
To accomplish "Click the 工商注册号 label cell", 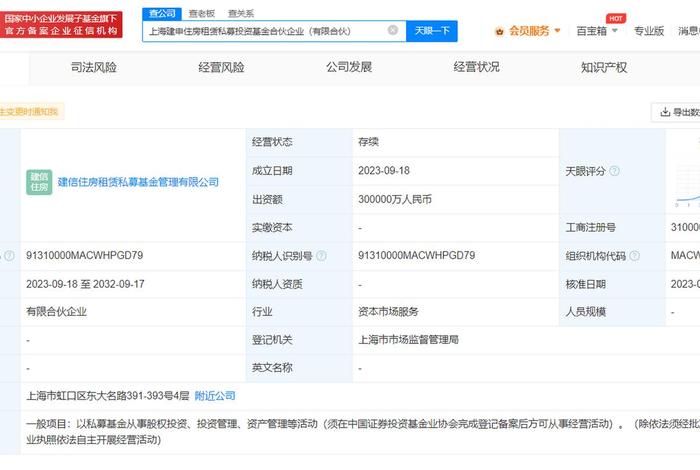I will click(x=612, y=228).
